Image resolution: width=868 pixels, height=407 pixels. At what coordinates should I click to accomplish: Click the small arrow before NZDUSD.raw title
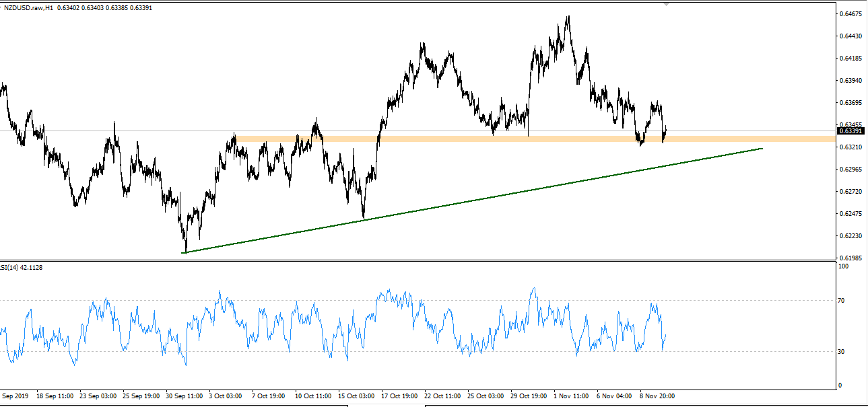(x=2, y=9)
